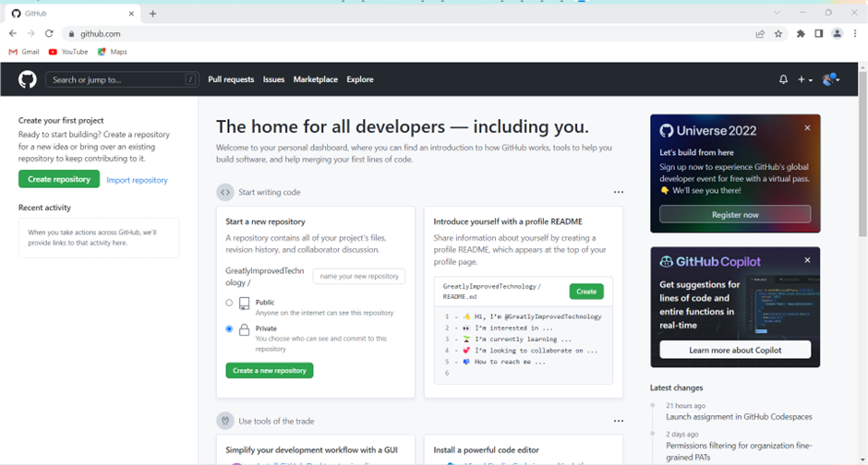Dismiss the GitHub Copilot banner
Image resolution: width=868 pixels, height=465 pixels.
pyautogui.click(x=807, y=260)
